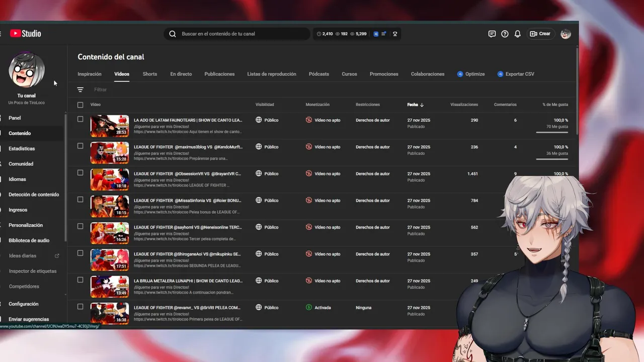
Task: Click the vidIQ blue extension icon
Action: [376, 34]
